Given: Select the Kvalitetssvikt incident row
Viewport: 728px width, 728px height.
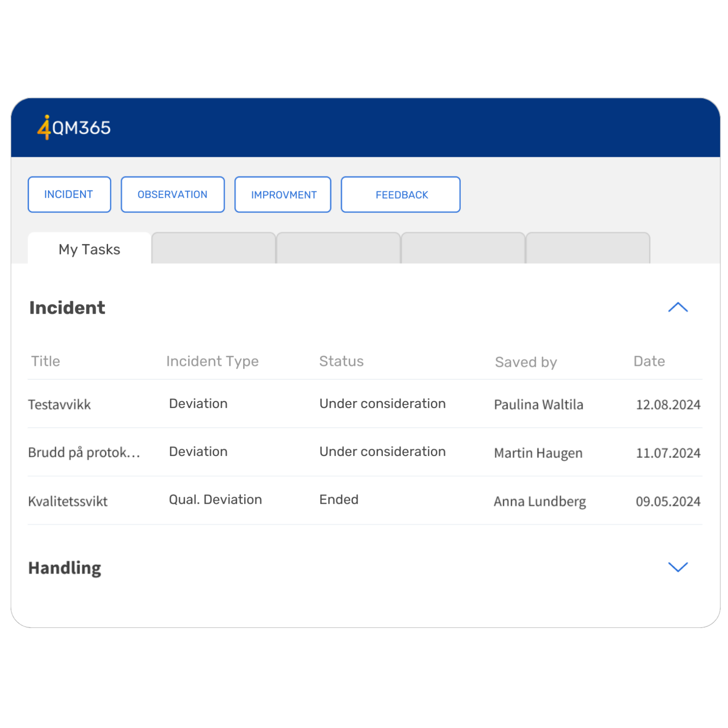Looking at the screenshot, I should [68, 500].
